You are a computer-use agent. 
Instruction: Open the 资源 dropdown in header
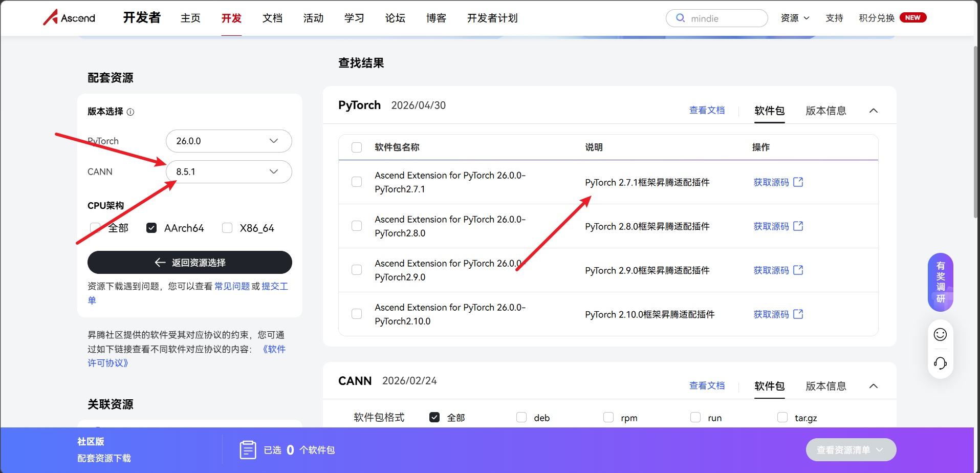[x=795, y=18]
